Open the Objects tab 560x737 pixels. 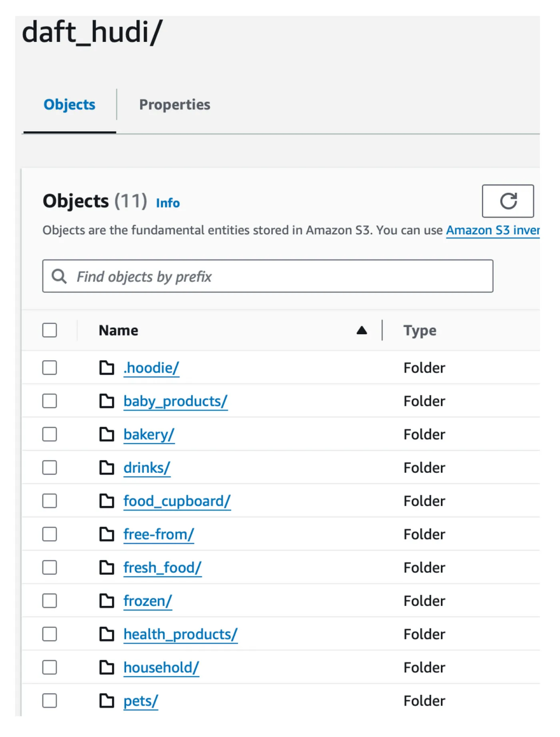coord(69,105)
